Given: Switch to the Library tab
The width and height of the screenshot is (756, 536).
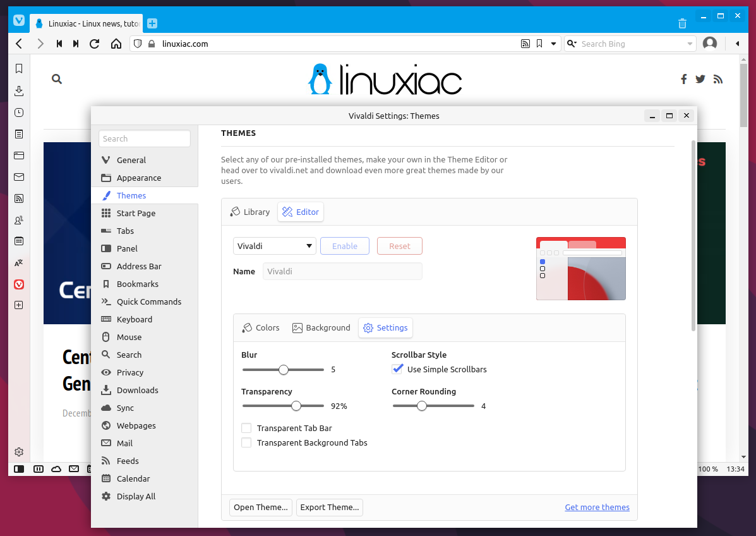Looking at the screenshot, I should (x=249, y=212).
